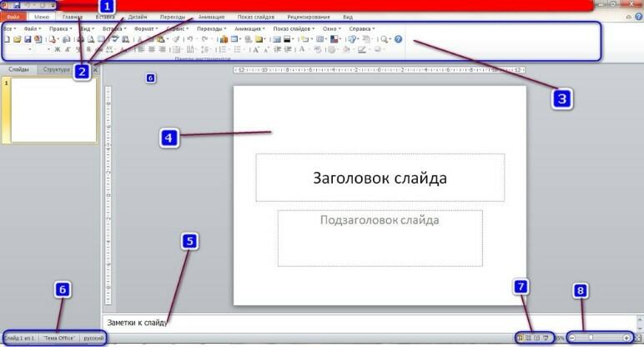Click the blue Help question mark icon
Screen dimensions: 644x347
(398, 39)
